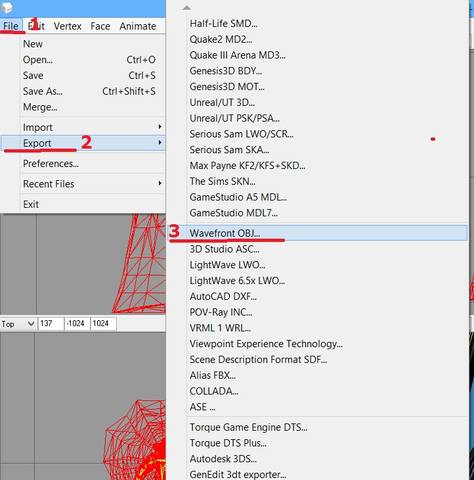Open the Vertex menu
This screenshot has height=480, width=474.
(x=67, y=26)
